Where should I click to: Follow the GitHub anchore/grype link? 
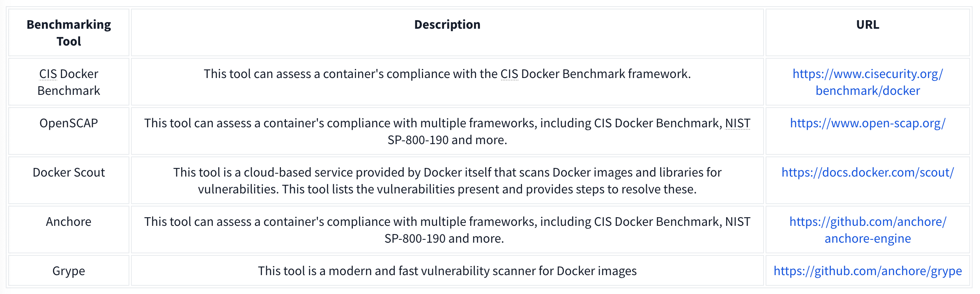coord(867,271)
